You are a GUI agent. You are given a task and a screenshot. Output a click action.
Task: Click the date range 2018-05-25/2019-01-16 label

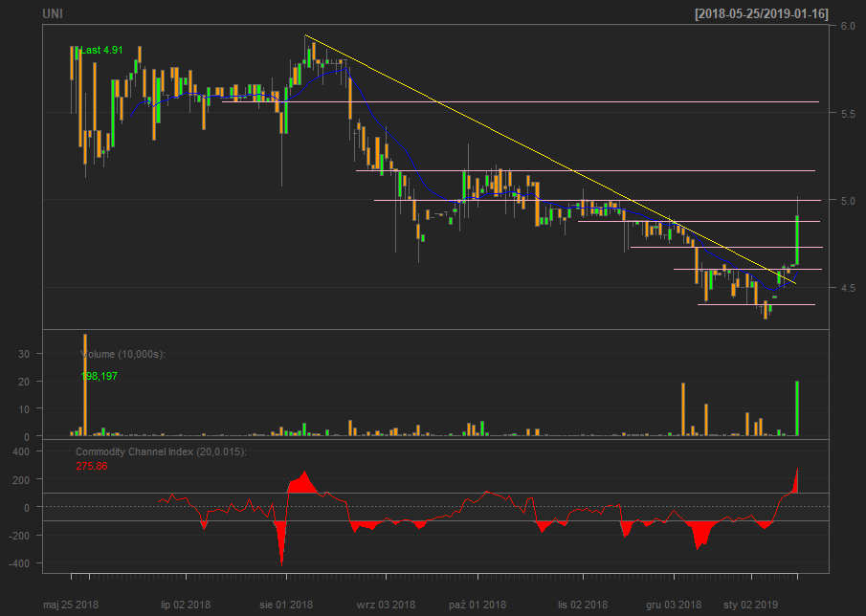click(x=762, y=13)
